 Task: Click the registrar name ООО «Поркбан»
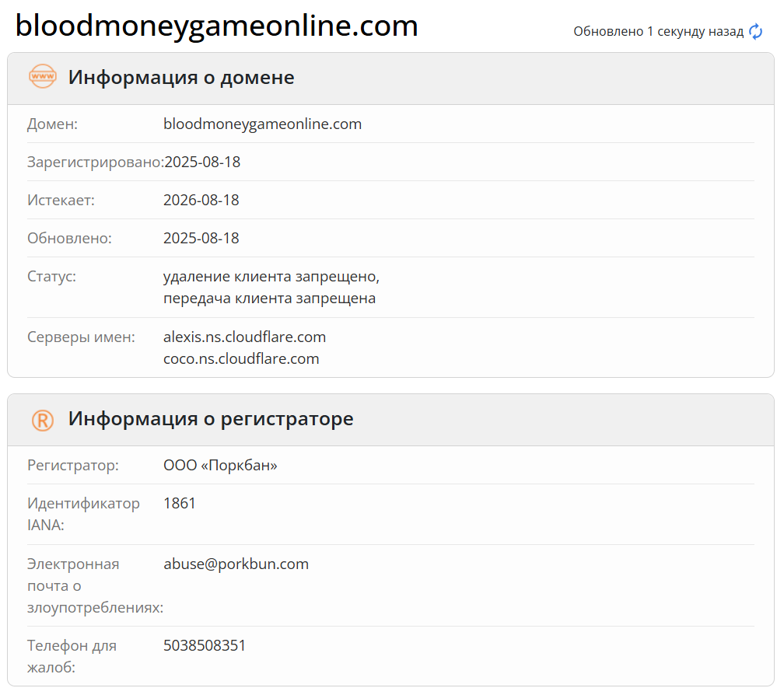220,465
